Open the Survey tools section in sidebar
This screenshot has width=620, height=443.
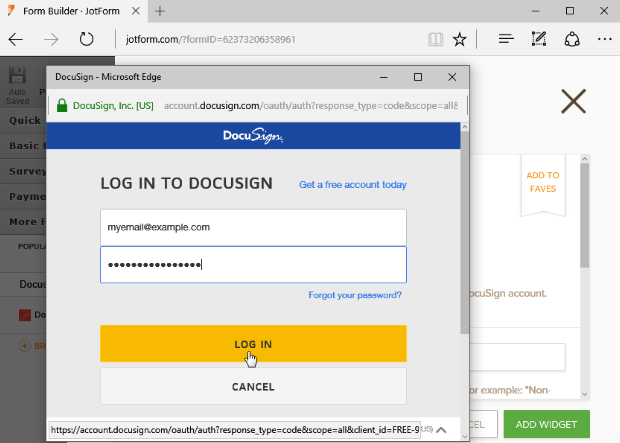click(24, 171)
